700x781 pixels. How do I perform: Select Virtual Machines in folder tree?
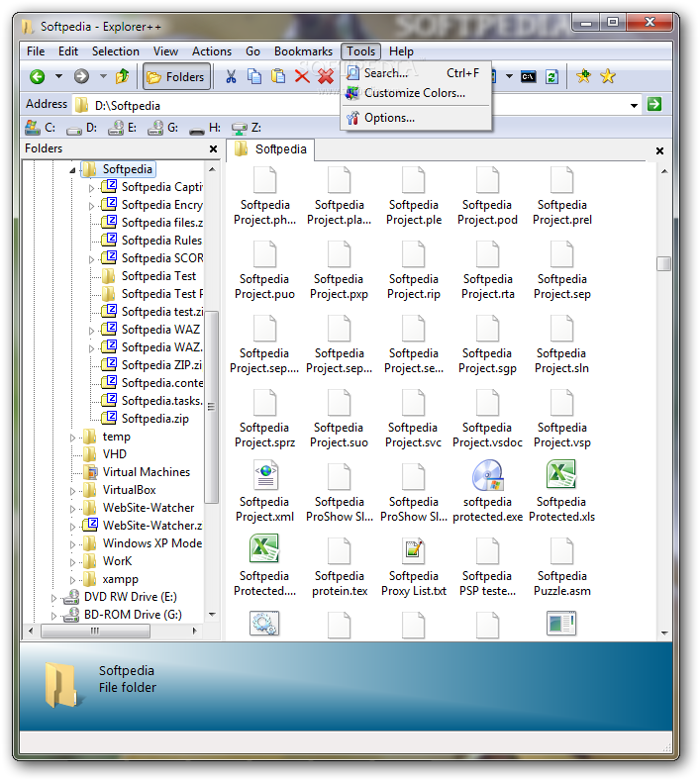146,472
